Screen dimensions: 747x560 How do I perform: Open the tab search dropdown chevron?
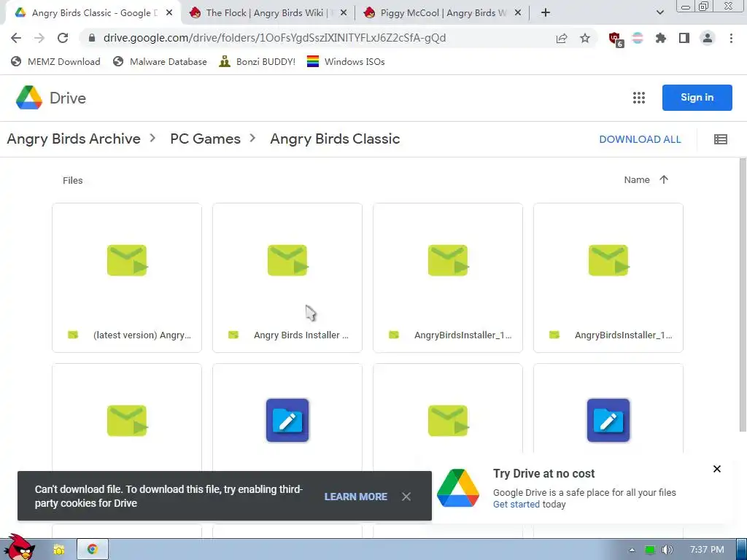[x=659, y=12]
